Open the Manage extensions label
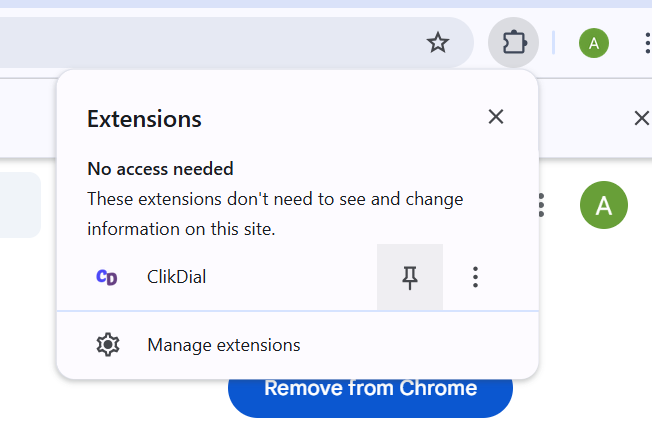The height and width of the screenshot is (423, 652). pos(224,345)
